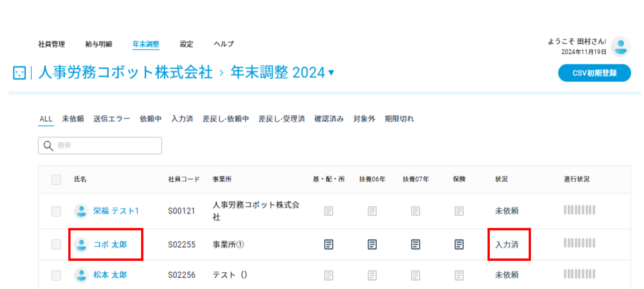
Task: Open employee link 栄福 テスト1
Action: tap(116, 211)
